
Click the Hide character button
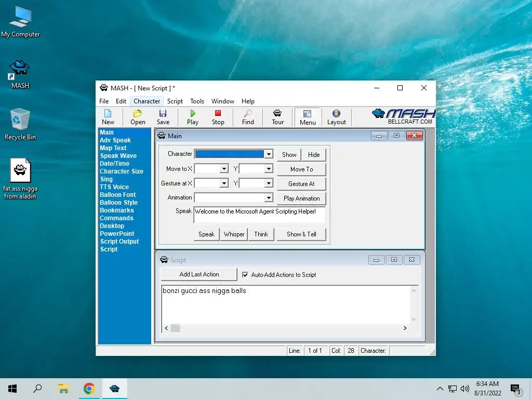[314, 155]
